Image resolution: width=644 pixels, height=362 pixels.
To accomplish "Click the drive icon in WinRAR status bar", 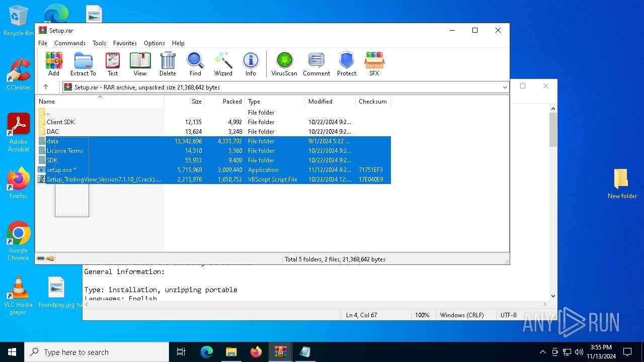I will tap(41, 258).
